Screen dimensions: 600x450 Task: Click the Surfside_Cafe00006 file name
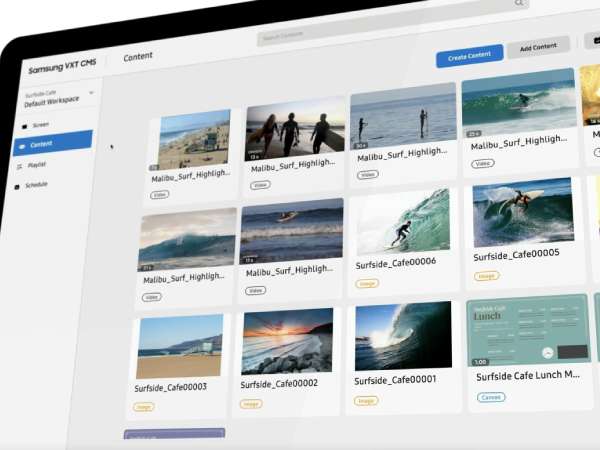396,263
